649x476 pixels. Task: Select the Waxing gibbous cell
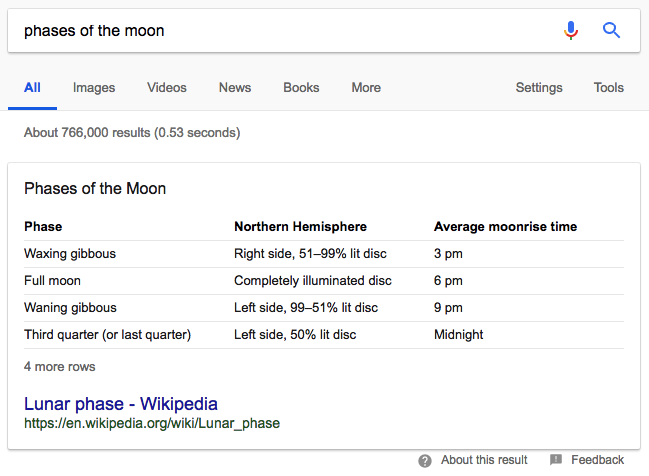[x=70, y=254]
